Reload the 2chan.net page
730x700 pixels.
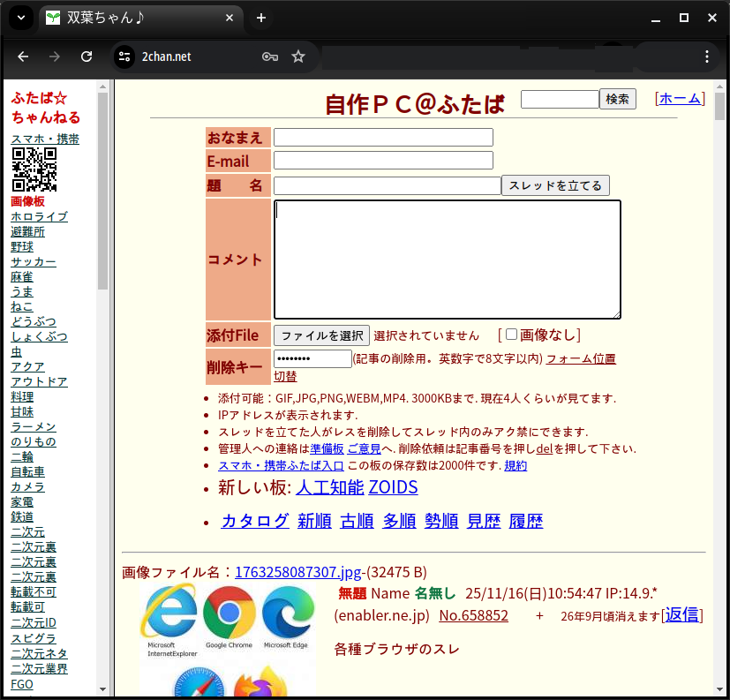[x=87, y=56]
